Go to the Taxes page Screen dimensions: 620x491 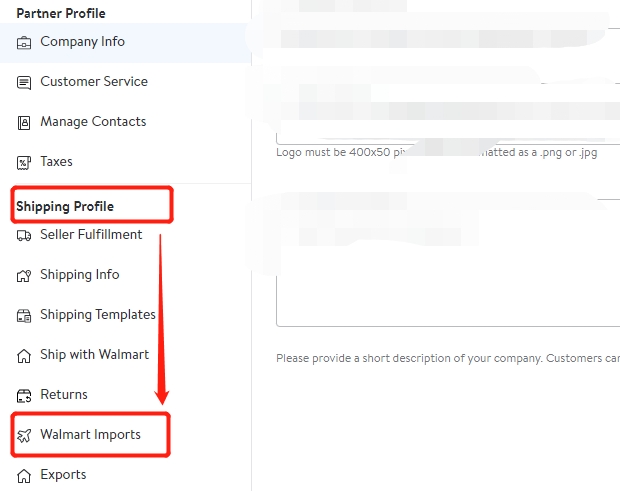(56, 161)
